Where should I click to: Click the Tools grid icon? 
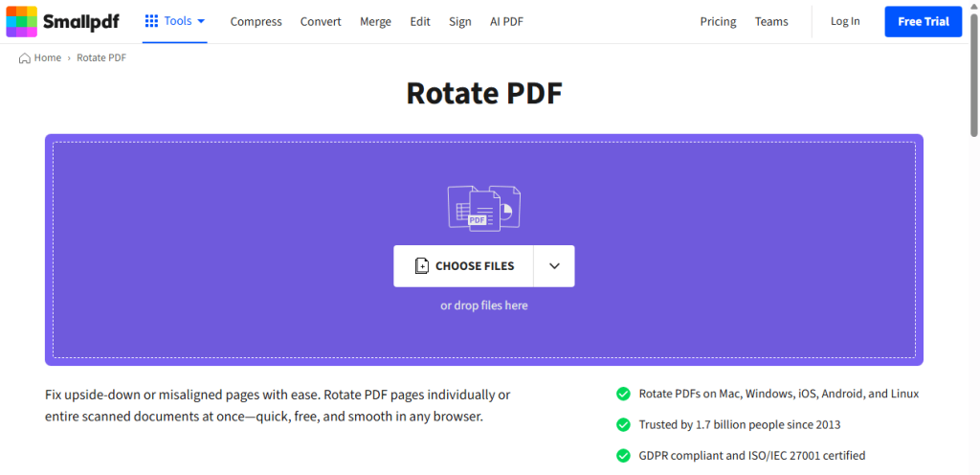(x=151, y=21)
